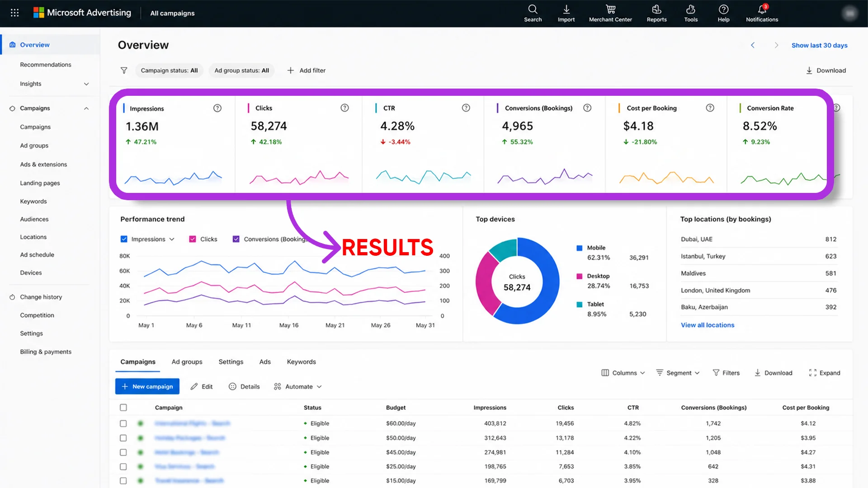Open the Import tool icon
The image size is (868, 488).
[566, 9]
